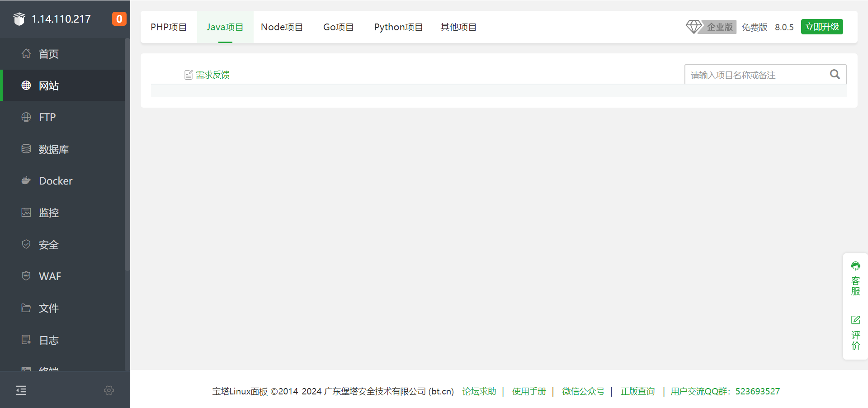868x408 pixels.
Task: Open sidebar settings gear icon
Action: click(109, 390)
